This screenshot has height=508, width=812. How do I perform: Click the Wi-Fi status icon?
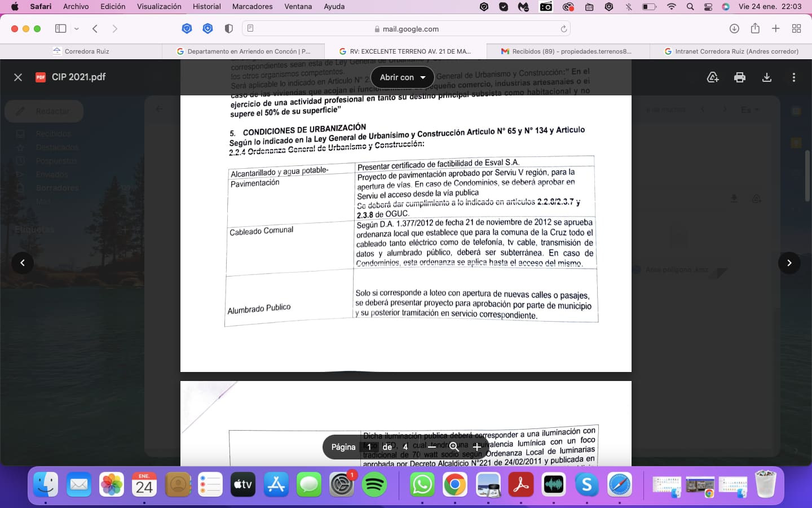coord(671,7)
